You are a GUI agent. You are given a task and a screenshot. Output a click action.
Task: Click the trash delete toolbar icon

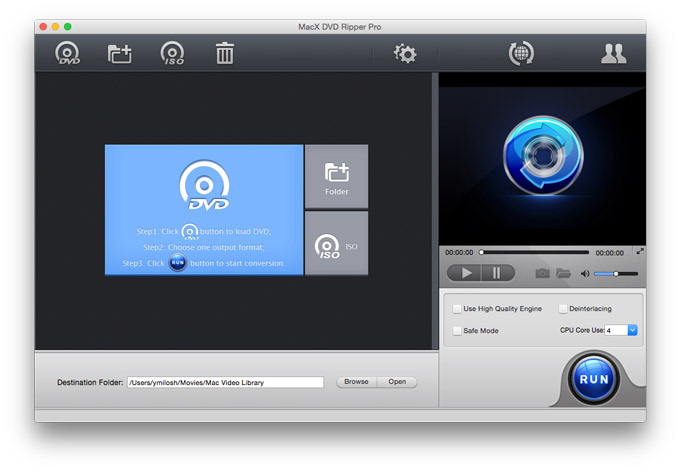click(x=225, y=54)
